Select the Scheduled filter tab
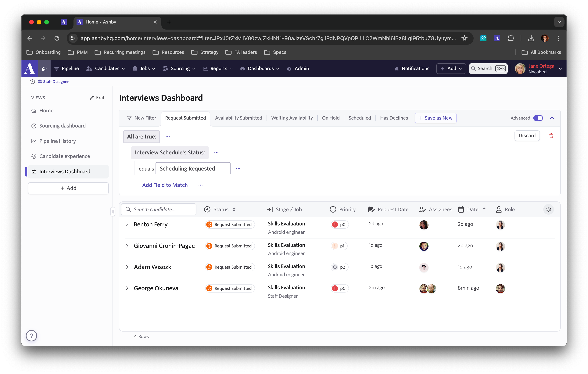 coord(360,118)
